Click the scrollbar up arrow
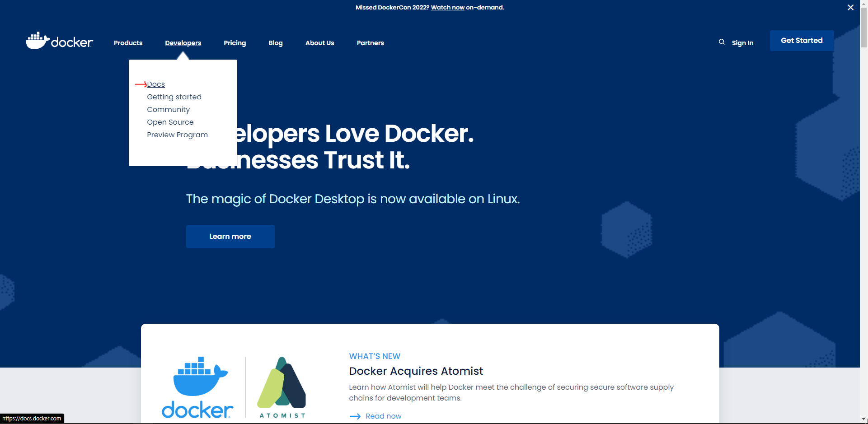 pyautogui.click(x=864, y=4)
